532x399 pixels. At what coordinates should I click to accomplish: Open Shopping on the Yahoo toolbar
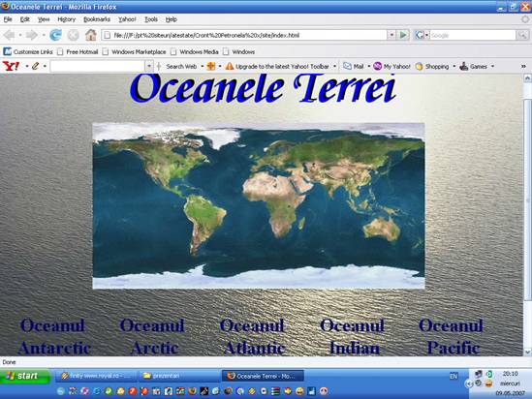point(432,67)
